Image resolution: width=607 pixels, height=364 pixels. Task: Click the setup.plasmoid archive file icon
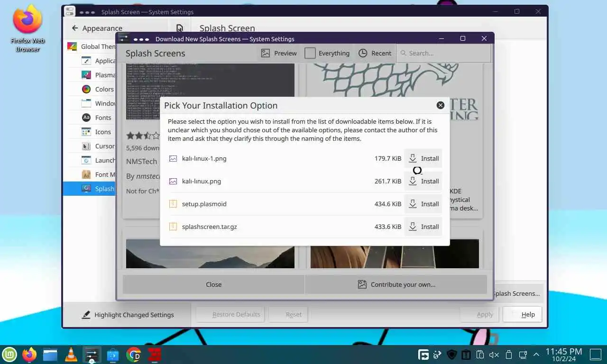173,204
